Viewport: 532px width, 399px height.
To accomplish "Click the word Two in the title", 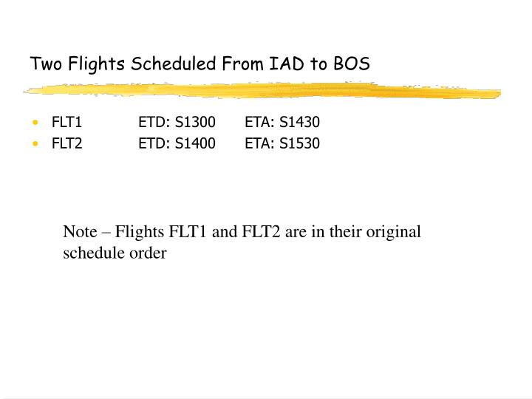I will (46, 64).
